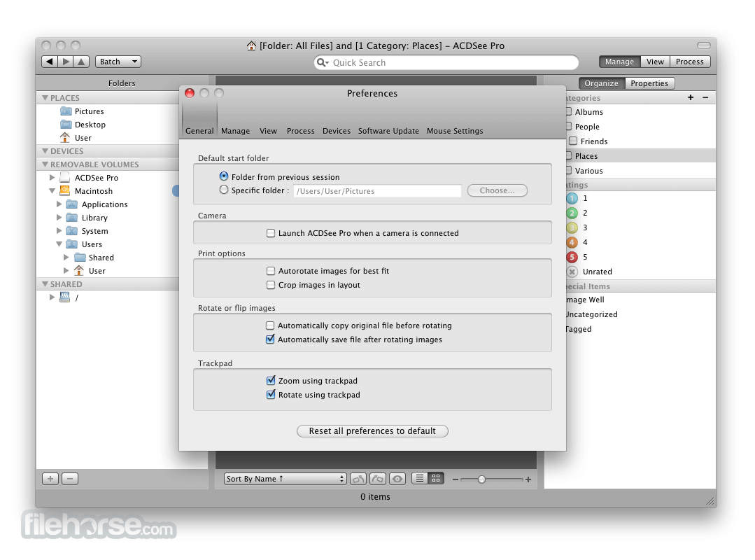Open the View tab in Preferences

point(268,131)
